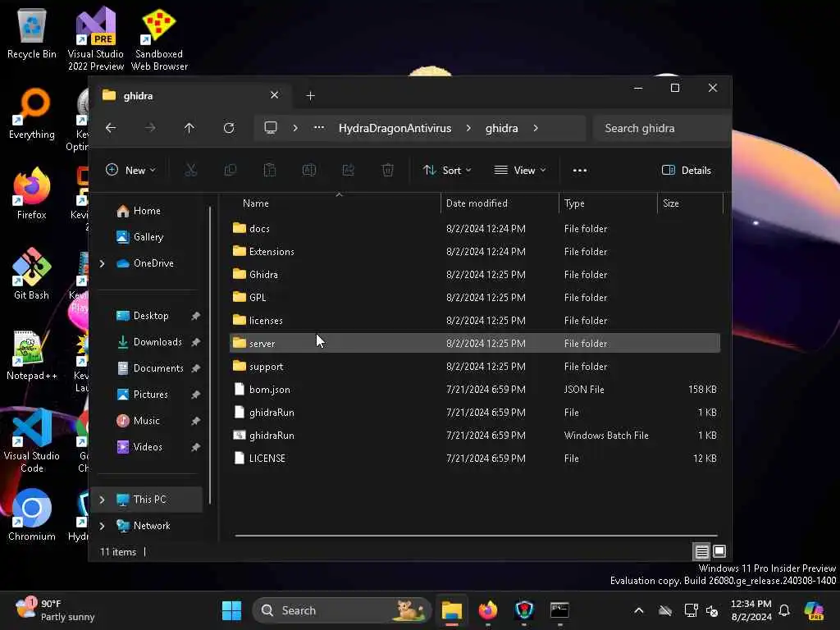Click horizontal scrollbar in file list

[476, 535]
